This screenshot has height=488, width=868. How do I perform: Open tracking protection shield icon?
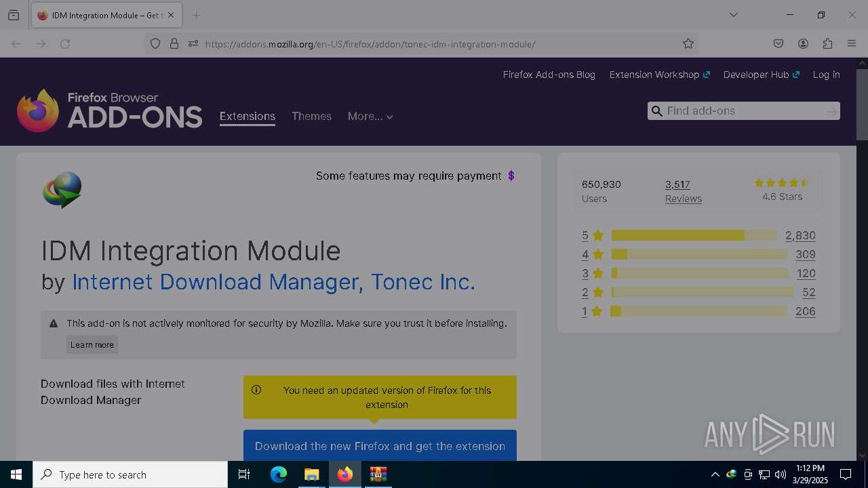point(155,43)
